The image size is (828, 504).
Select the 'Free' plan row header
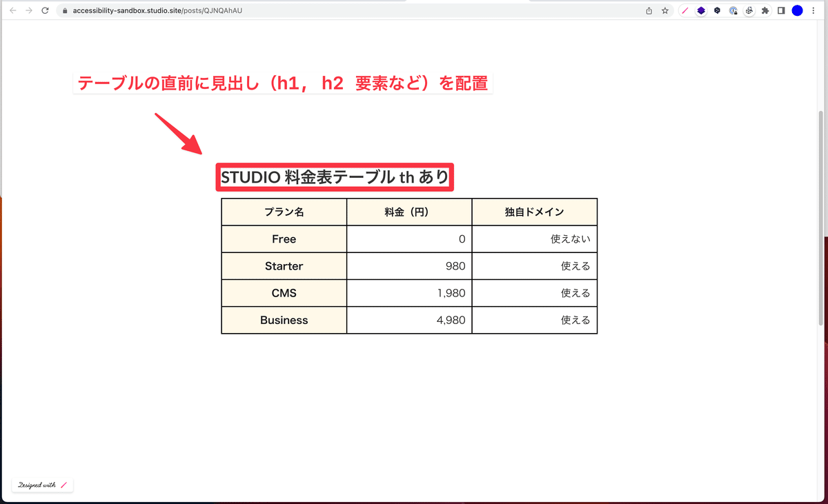coord(284,239)
